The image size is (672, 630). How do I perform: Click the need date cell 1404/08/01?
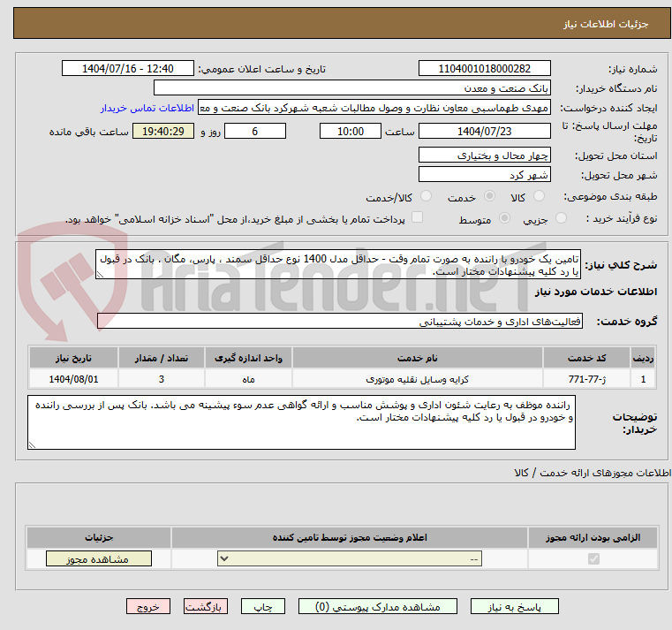click(73, 379)
